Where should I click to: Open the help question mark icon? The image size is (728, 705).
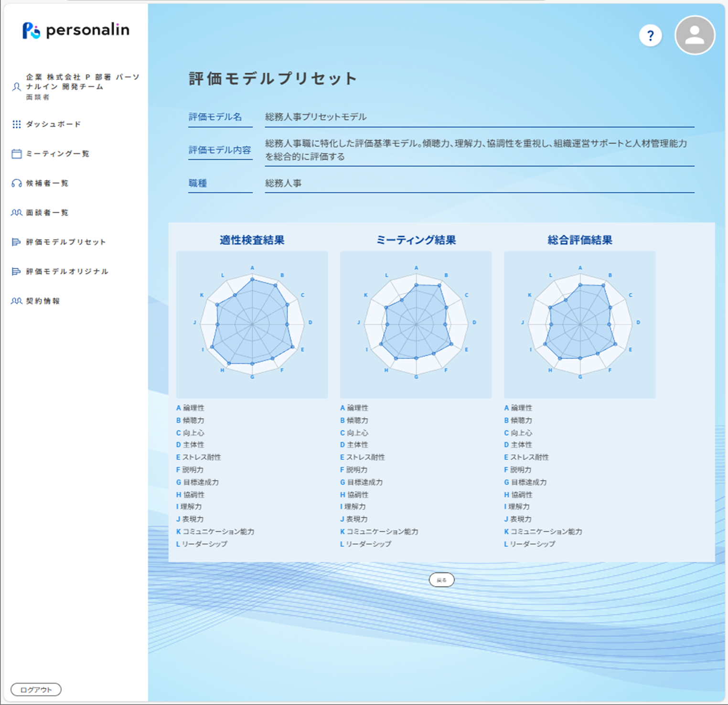point(650,35)
